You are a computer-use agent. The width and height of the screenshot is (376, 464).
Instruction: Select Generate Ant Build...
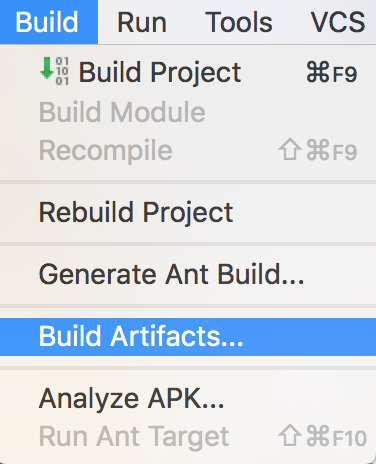[x=188, y=274]
